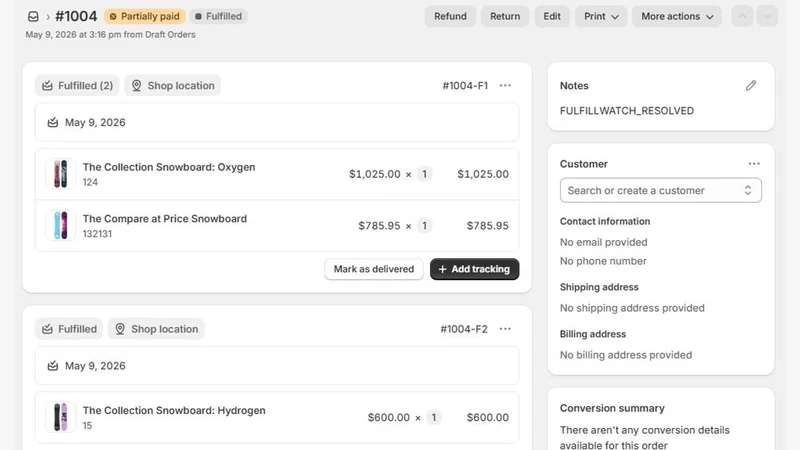800x450 pixels.
Task: Click the SKU 132131 text
Action: (x=97, y=234)
